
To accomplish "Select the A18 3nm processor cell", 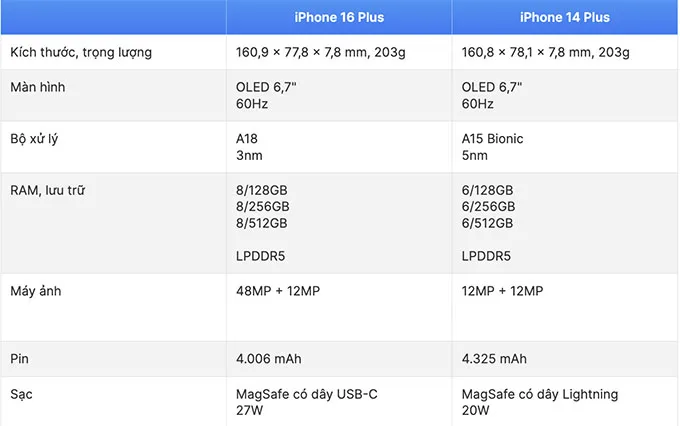I will pos(339,147).
